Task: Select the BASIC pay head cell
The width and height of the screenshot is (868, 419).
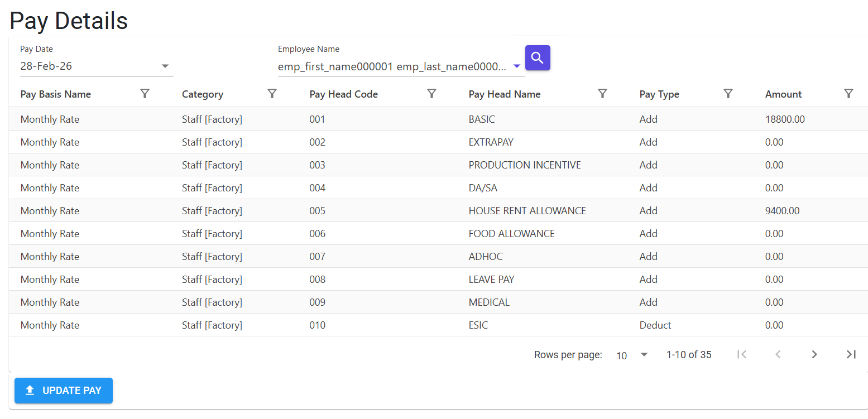Action: [482, 119]
